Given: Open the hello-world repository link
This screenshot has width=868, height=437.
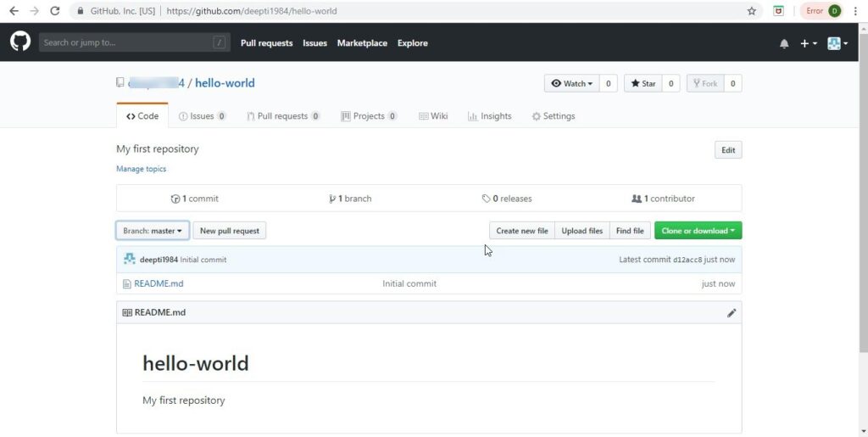Looking at the screenshot, I should 225,83.
